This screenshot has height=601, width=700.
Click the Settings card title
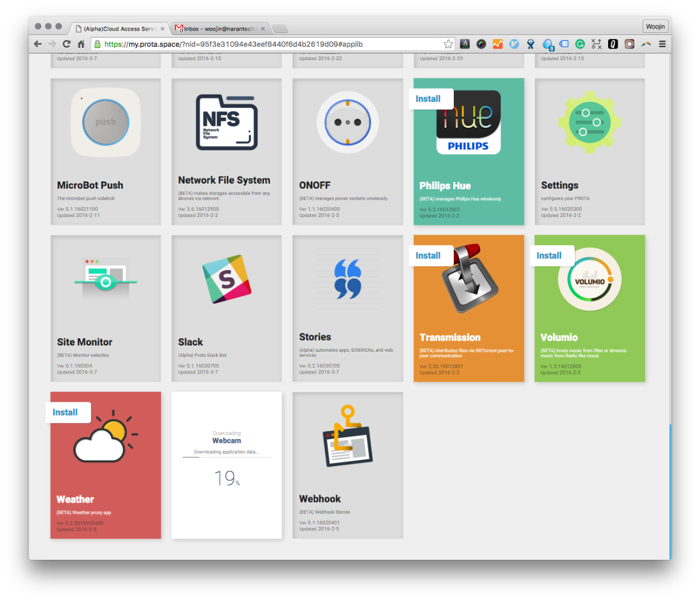pyautogui.click(x=560, y=185)
